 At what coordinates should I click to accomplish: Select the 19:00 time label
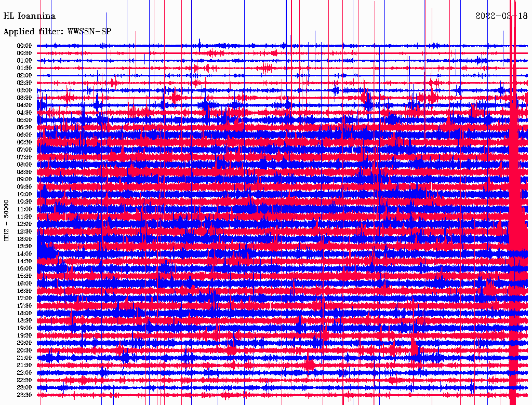24,328
